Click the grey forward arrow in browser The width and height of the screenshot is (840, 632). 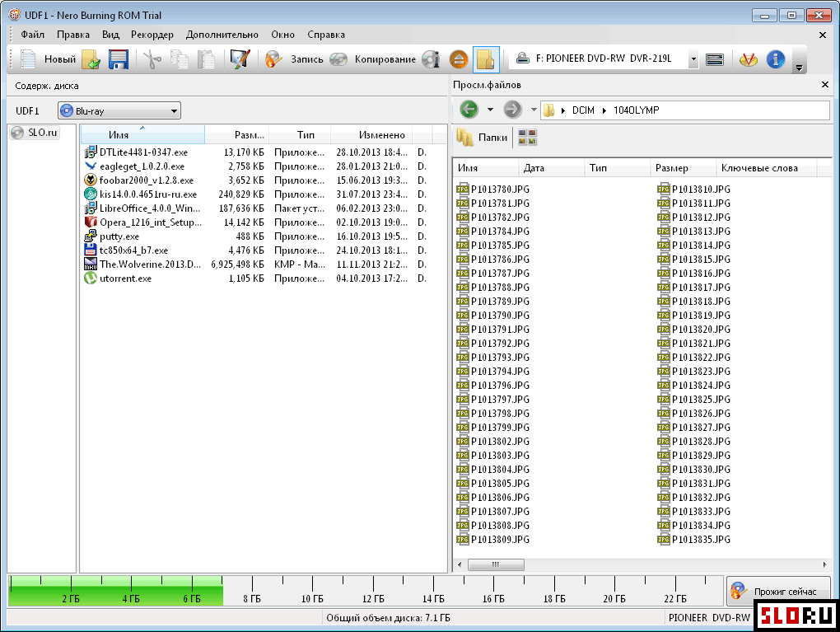pyautogui.click(x=512, y=110)
